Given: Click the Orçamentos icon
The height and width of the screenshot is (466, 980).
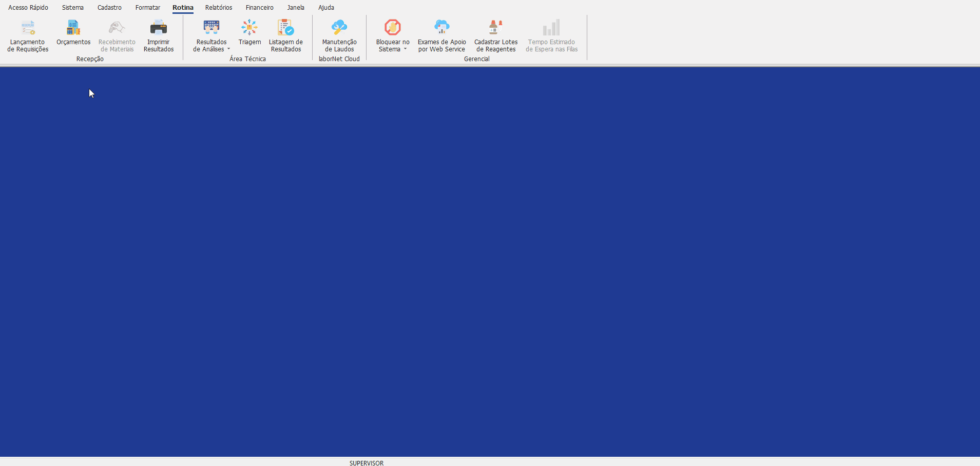Looking at the screenshot, I should click(x=73, y=28).
